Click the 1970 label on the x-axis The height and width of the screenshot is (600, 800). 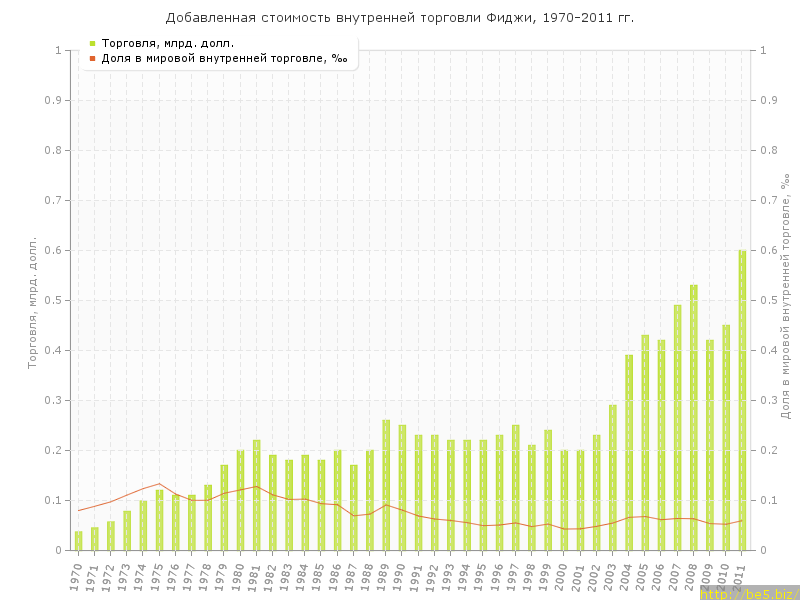pos(76,576)
